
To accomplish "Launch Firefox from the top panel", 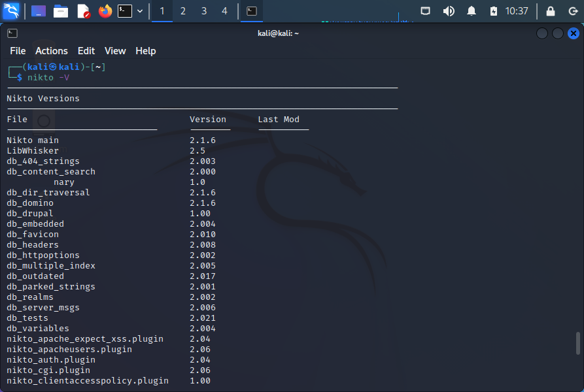I will 105,11.
